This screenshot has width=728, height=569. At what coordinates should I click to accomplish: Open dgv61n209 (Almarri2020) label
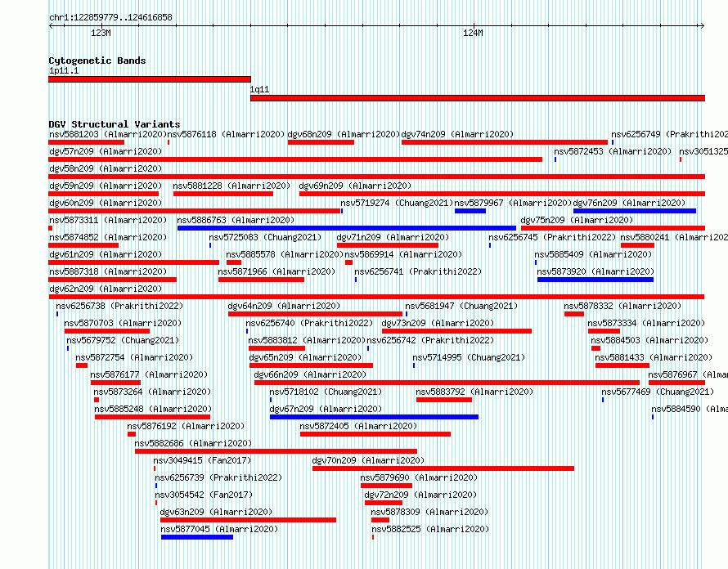[x=106, y=254]
